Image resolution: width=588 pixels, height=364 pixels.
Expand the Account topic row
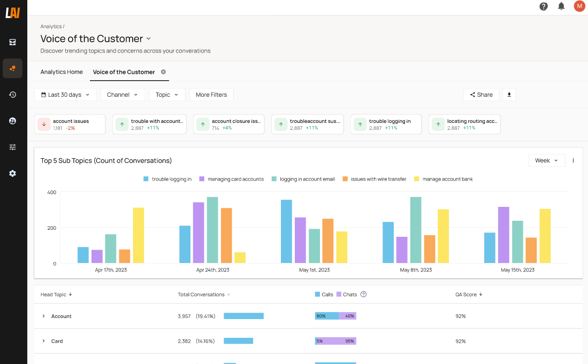pos(44,316)
